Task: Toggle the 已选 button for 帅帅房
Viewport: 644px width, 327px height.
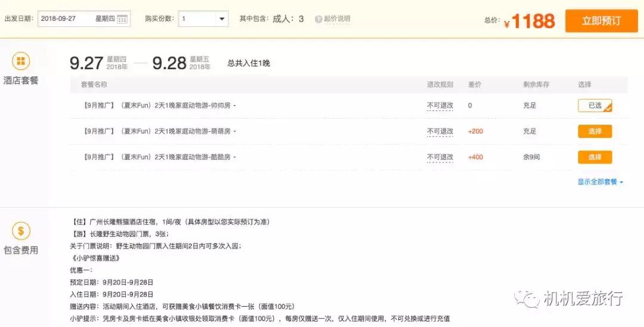Action: point(595,106)
